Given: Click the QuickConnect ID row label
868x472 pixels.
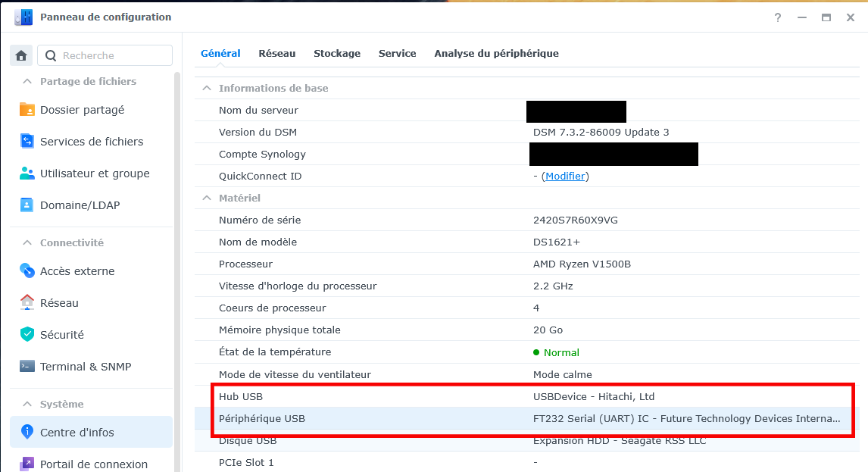Looking at the screenshot, I should [260, 177].
